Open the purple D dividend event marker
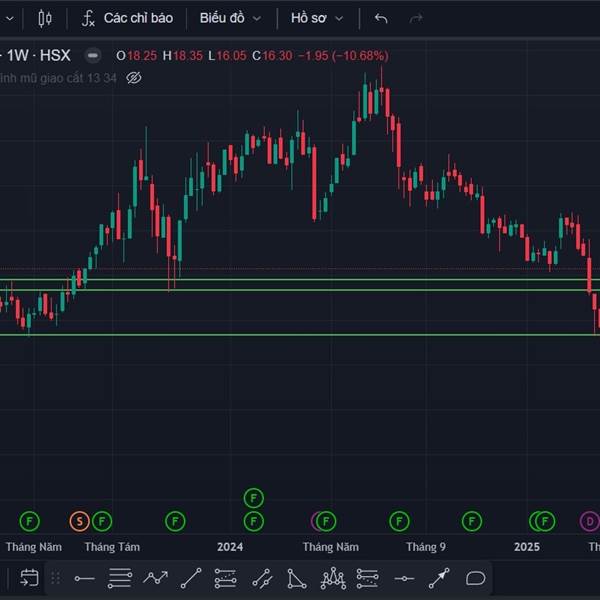This screenshot has height=600, width=600. tap(590, 521)
